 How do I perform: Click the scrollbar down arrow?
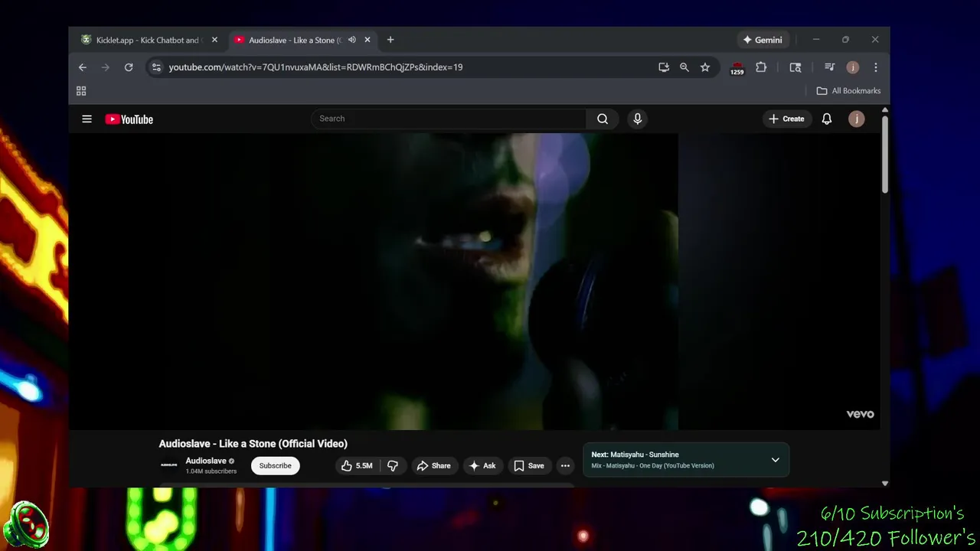pyautogui.click(x=885, y=484)
